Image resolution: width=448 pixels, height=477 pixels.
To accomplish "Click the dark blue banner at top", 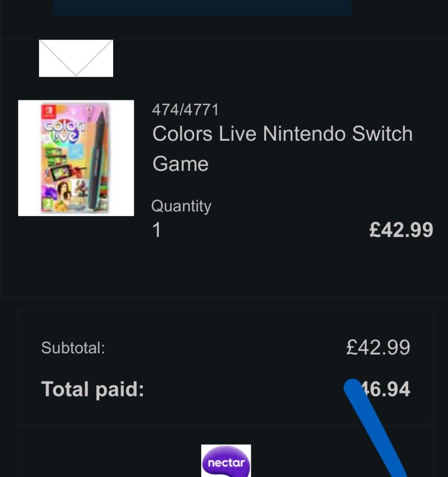I will click(x=202, y=7).
